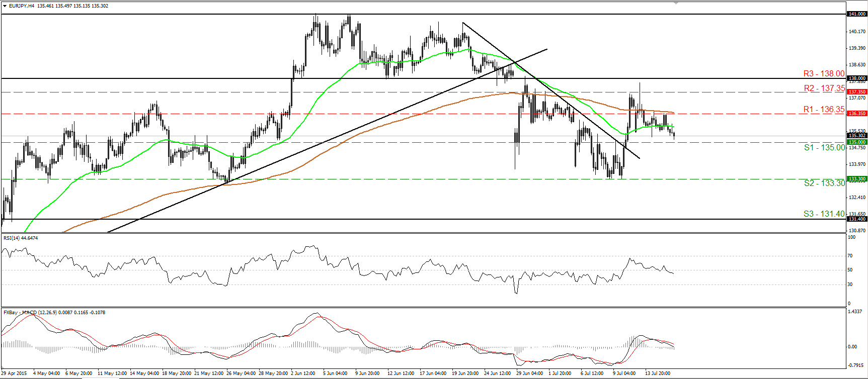Click the 17 Jun 04:00 time label
The height and width of the screenshot is (379, 868).
tap(433, 373)
